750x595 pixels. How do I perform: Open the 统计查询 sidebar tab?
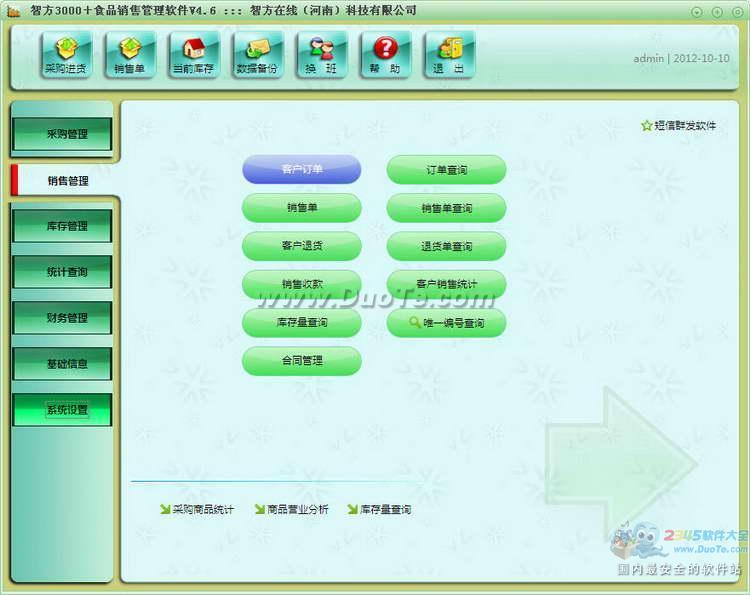(x=62, y=272)
